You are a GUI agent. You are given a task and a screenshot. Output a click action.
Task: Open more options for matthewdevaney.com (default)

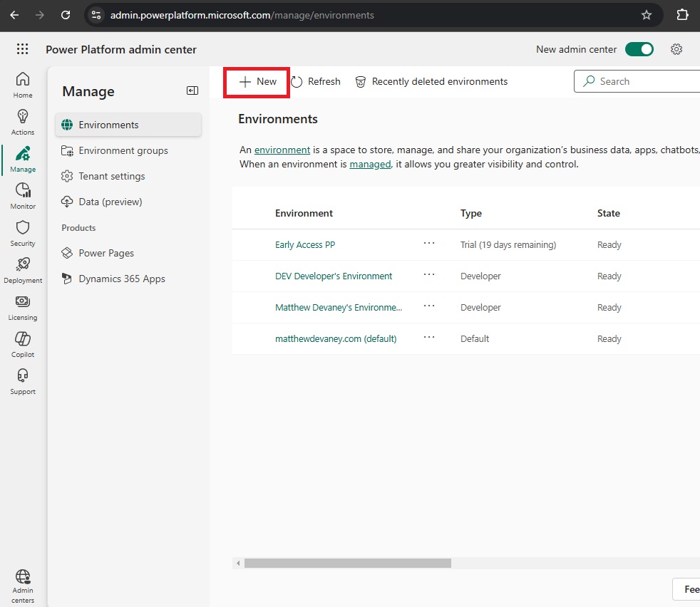429,337
